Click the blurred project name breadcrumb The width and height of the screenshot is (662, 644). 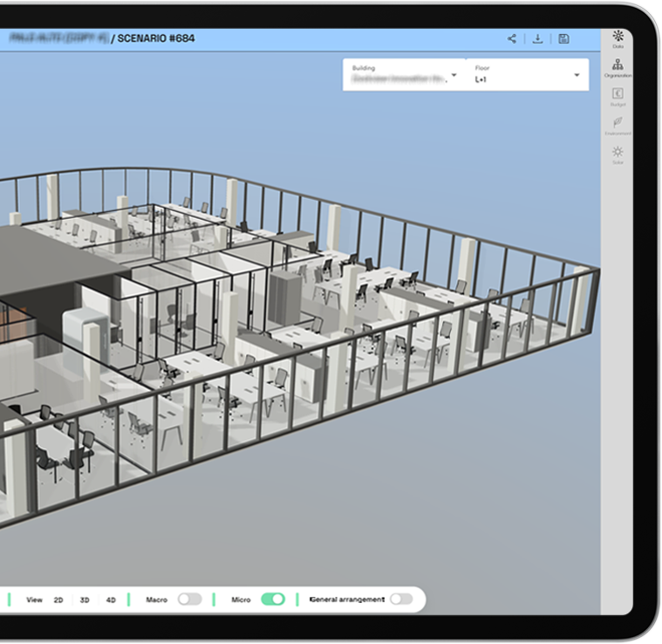[x=58, y=39]
